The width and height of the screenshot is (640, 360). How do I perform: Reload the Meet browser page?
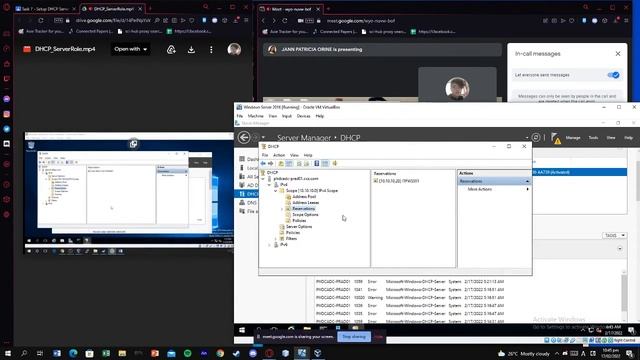[285, 20]
